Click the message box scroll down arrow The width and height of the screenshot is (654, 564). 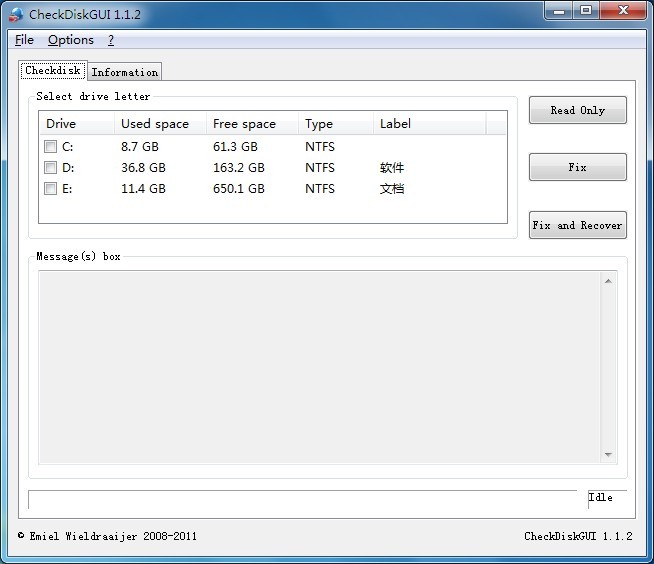[x=608, y=455]
